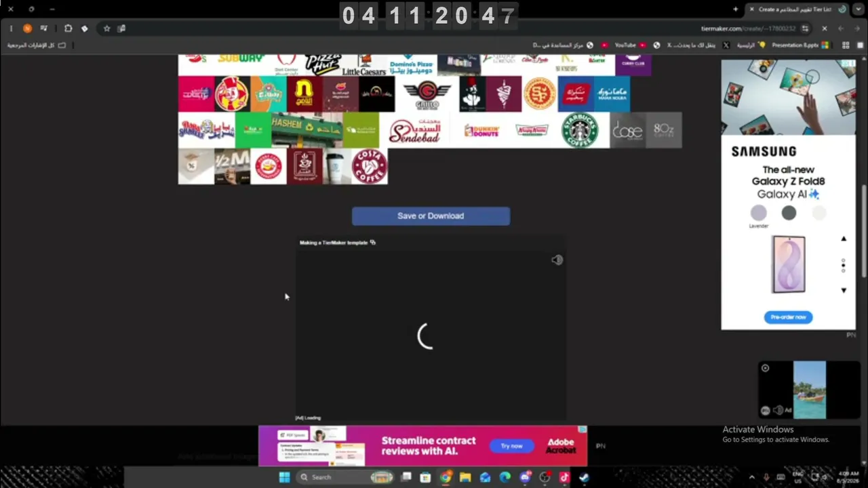Image resolution: width=868 pixels, height=488 pixels.
Task: Open a new browser tab
Action: (736, 9)
